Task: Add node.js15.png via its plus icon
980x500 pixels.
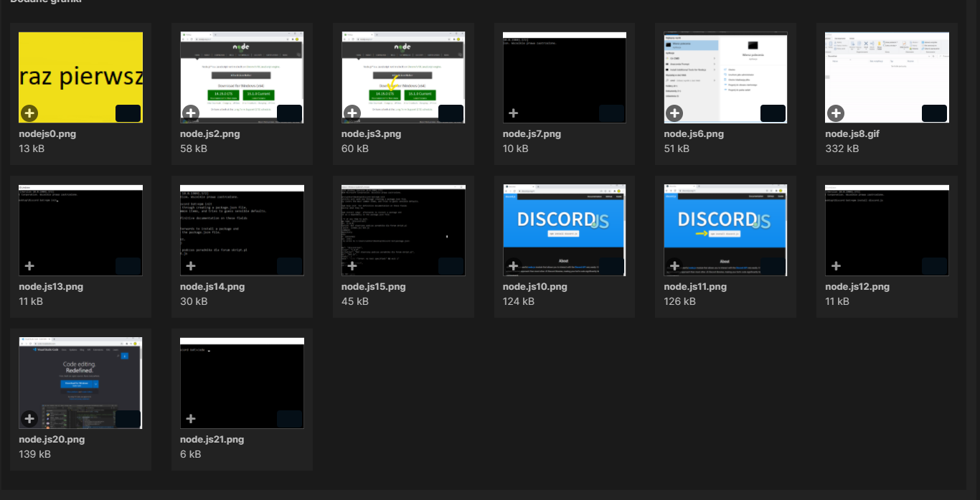Action: point(352,266)
